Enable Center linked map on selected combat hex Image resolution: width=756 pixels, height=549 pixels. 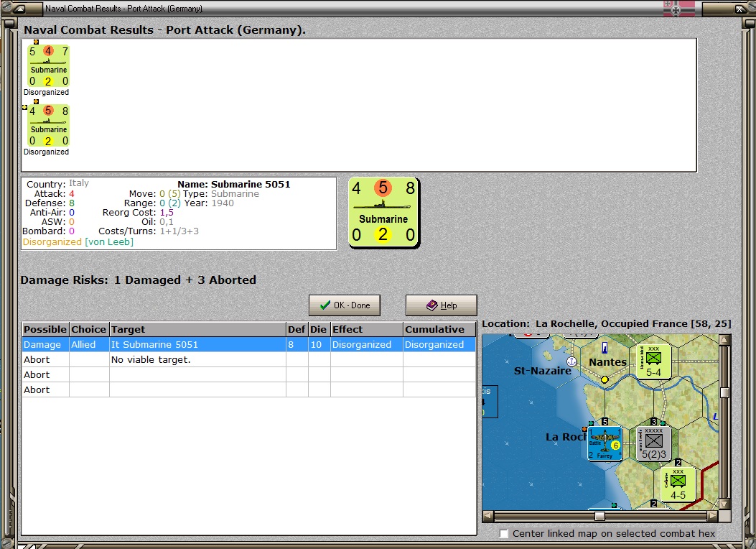504,534
